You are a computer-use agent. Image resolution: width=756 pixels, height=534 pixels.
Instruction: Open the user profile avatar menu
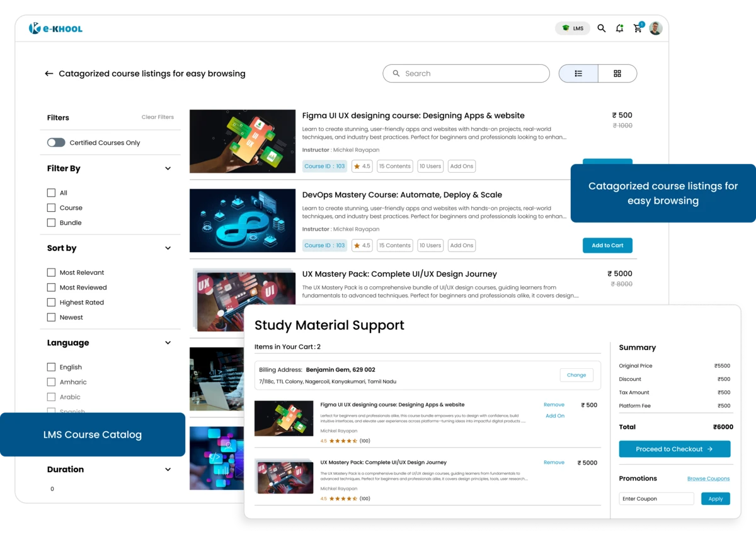click(x=656, y=28)
